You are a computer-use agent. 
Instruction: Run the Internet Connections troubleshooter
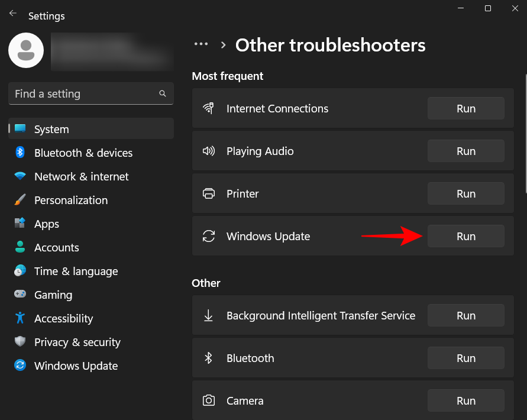(x=465, y=108)
